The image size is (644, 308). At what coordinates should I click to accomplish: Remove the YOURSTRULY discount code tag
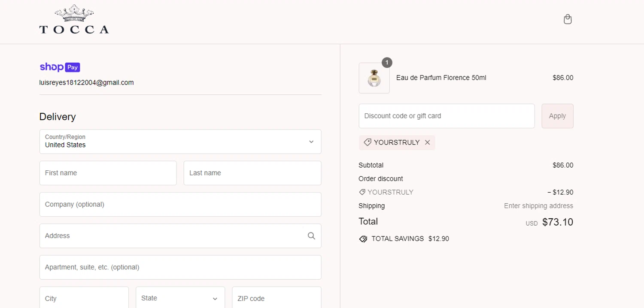pos(427,142)
